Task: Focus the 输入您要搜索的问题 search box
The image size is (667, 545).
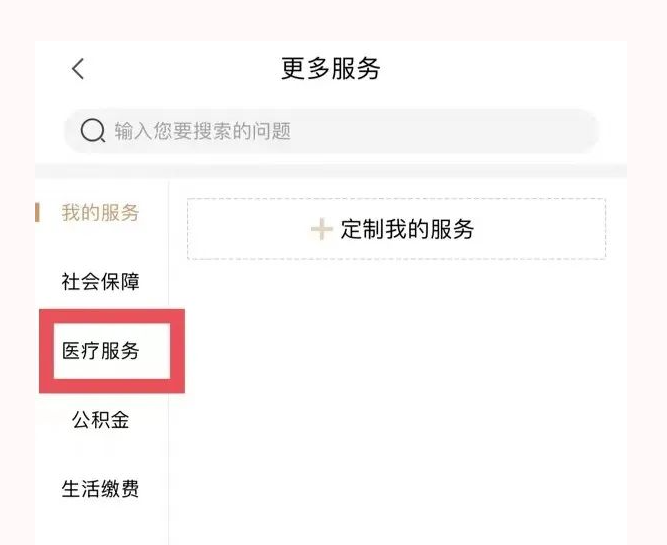Action: tap(331, 131)
